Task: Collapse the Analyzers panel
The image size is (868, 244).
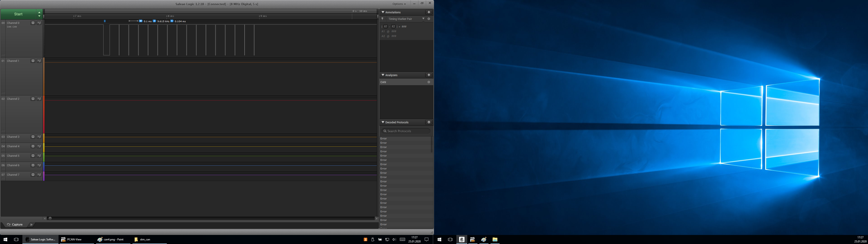Action: tap(383, 75)
